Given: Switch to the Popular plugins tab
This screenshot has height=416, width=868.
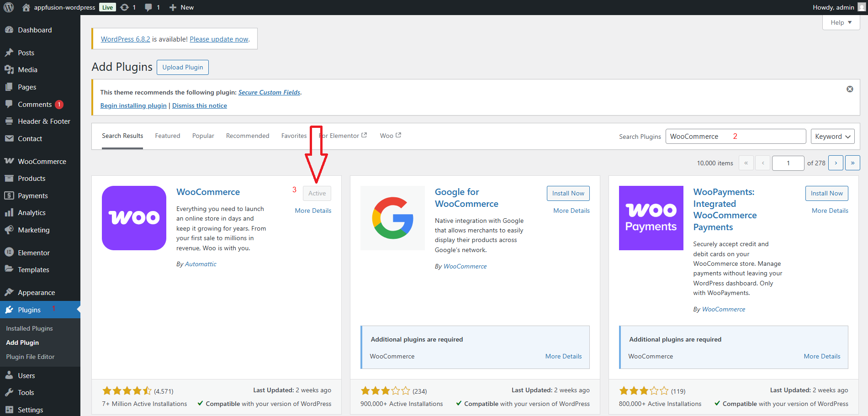Looking at the screenshot, I should [203, 136].
